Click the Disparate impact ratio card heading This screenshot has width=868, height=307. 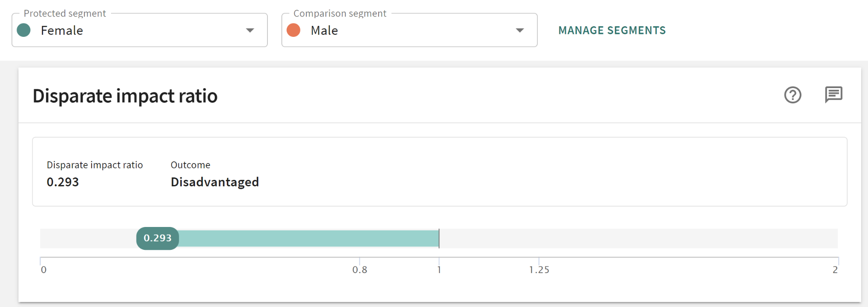click(x=125, y=96)
